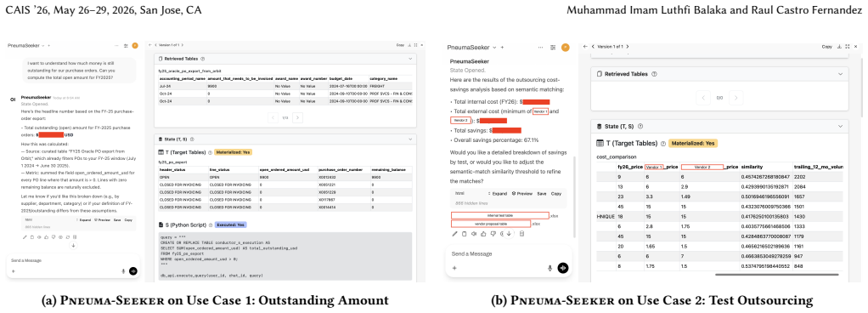Preview the html code block in the Outstanding Amount chat

tap(102, 220)
